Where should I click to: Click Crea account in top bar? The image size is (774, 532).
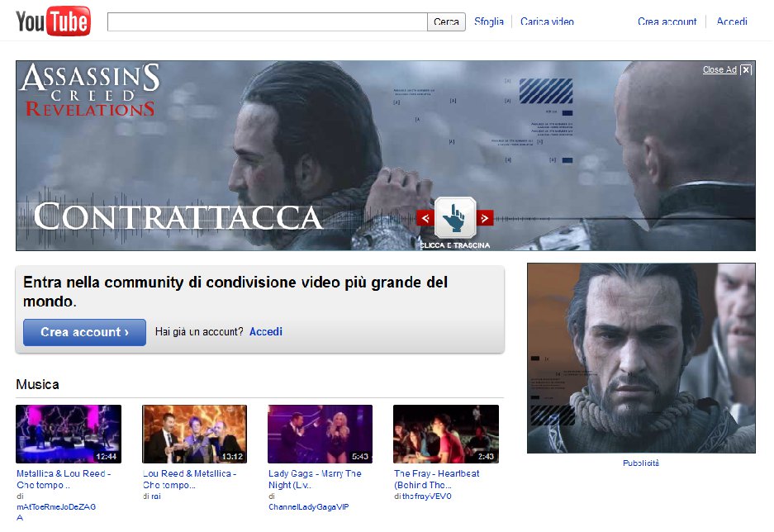pyautogui.click(x=667, y=21)
